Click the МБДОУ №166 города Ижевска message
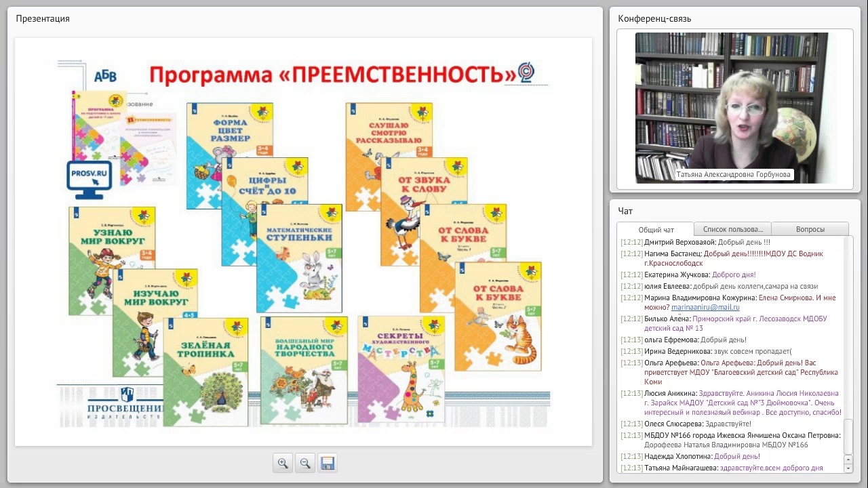This screenshot has width=868, height=488. [x=731, y=440]
